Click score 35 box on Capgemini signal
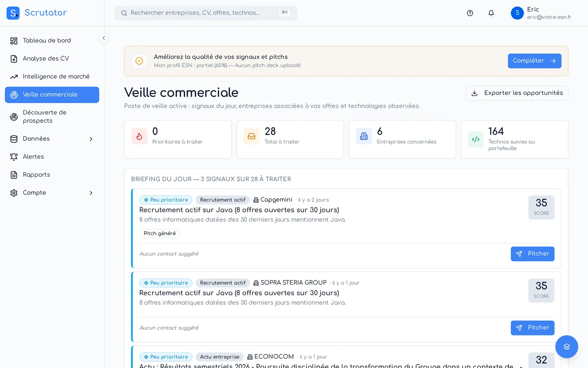 [541, 208]
